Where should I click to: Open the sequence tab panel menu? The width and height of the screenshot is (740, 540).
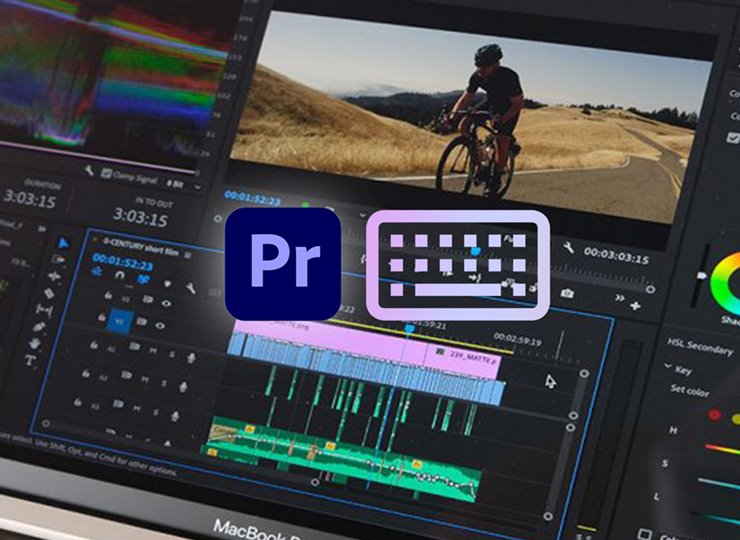pos(187,255)
